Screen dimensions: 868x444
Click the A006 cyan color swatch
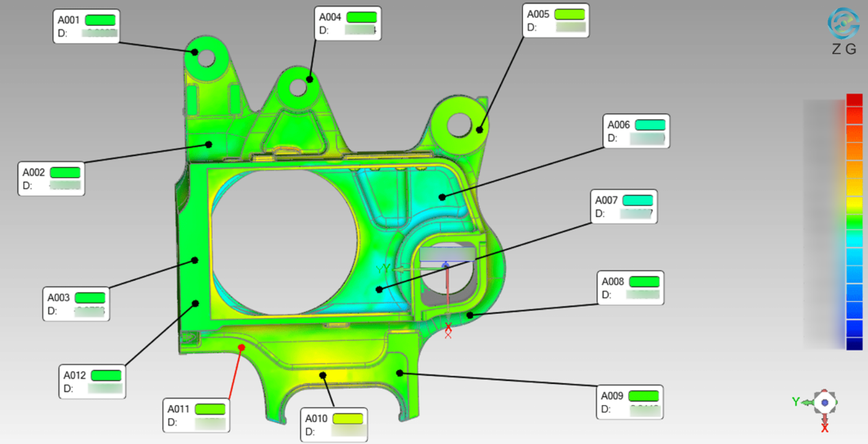click(650, 125)
